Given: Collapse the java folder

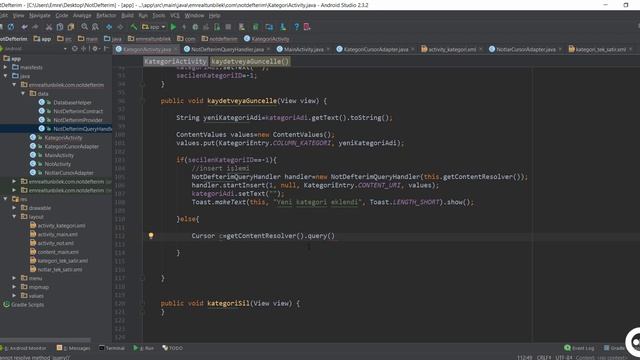Looking at the screenshot, I should (x=6, y=76).
